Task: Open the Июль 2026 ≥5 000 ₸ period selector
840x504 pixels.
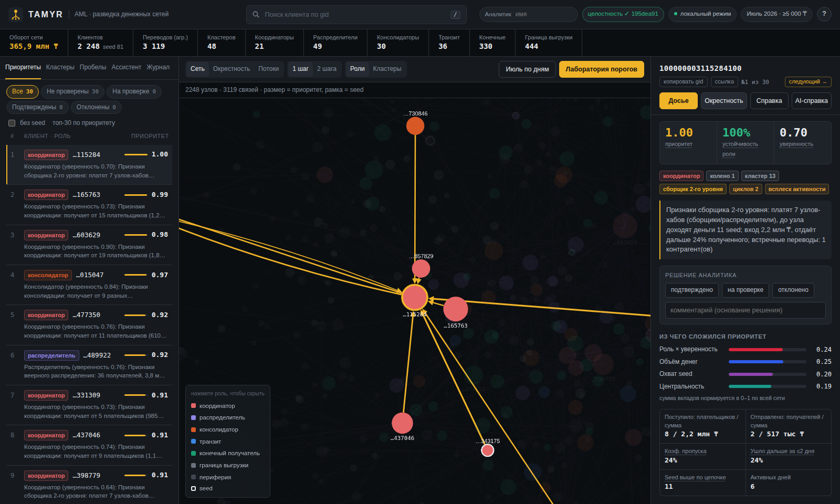Action: [x=776, y=14]
